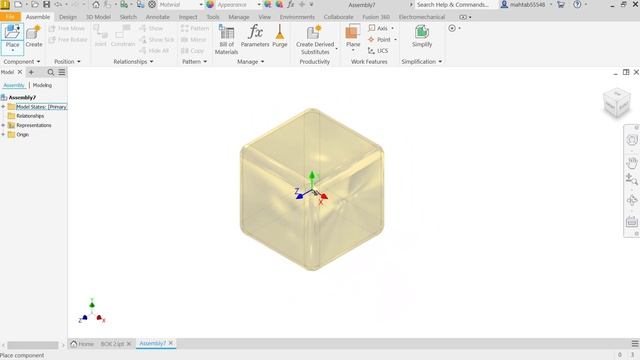Open the Parameters fx tool
This screenshot has height=360, width=640.
(255, 36)
